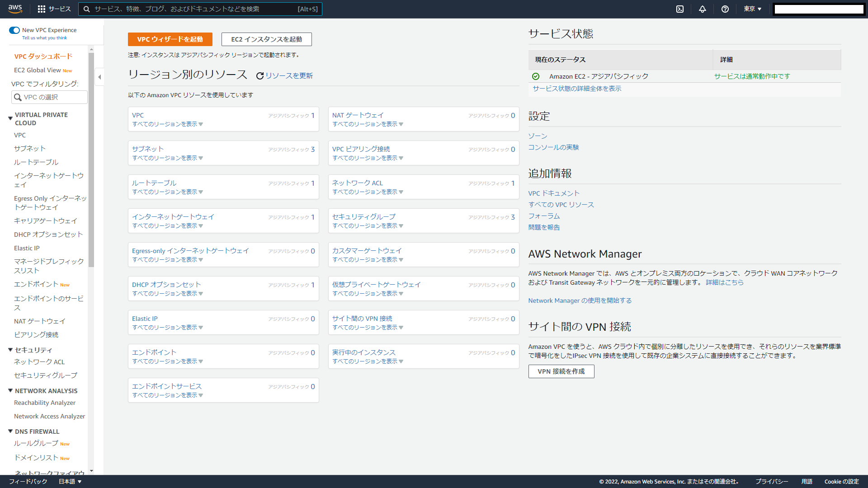Toggle the New VPC Experience switch
This screenshot has width=868, height=488.
click(x=14, y=30)
